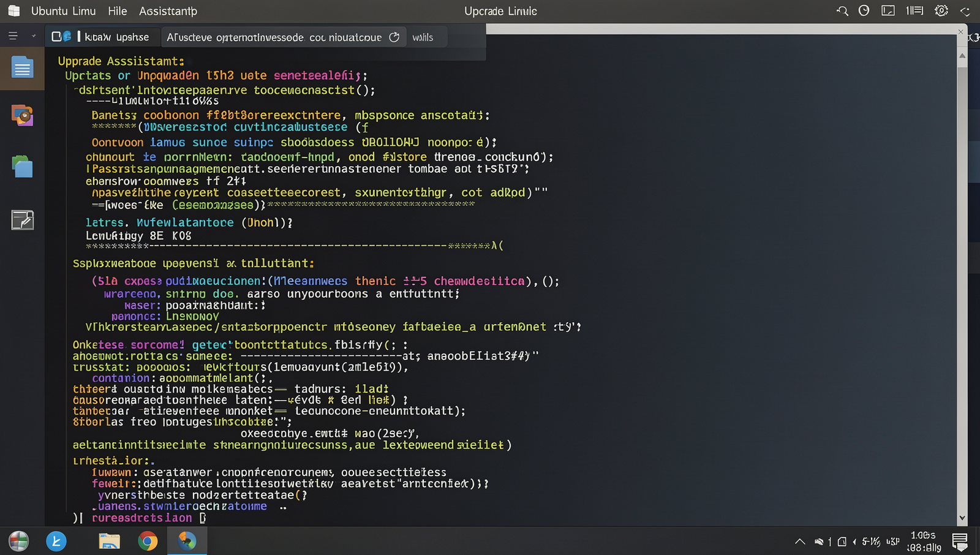Open the active browser icon next to Chrome
Viewport: 980px width, 555px height.
pos(187,540)
